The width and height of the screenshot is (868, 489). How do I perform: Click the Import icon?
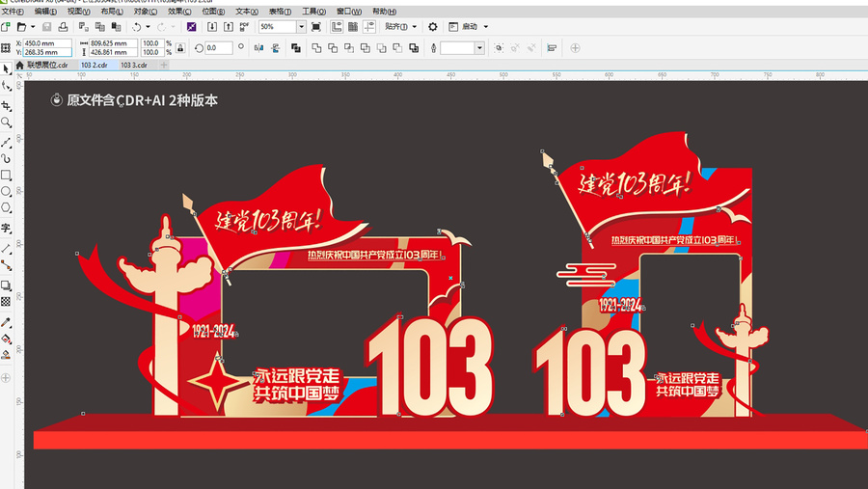(x=212, y=27)
